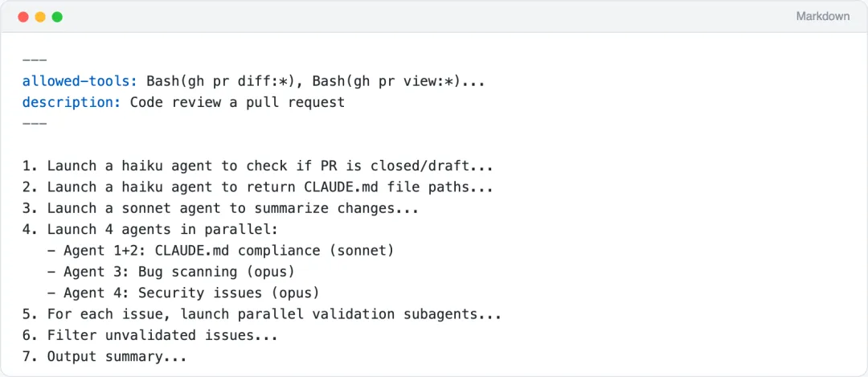Viewport: 868px width, 377px height.
Task: Click the opening frontmatter dashes line
Action: click(35, 60)
